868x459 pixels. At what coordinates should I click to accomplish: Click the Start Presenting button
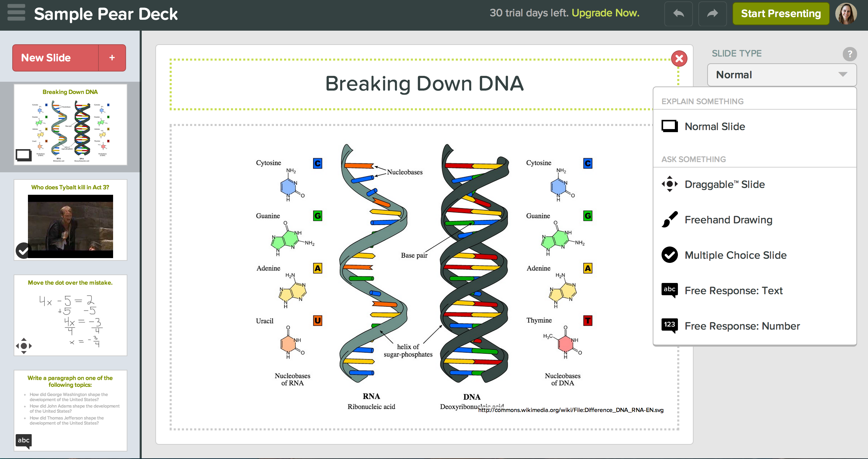click(781, 14)
